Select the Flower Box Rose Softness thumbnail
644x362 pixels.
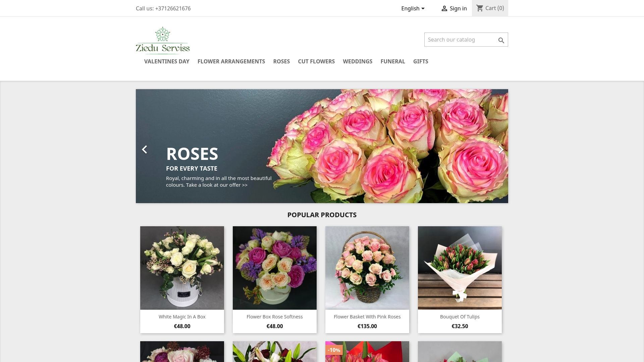coord(275,268)
